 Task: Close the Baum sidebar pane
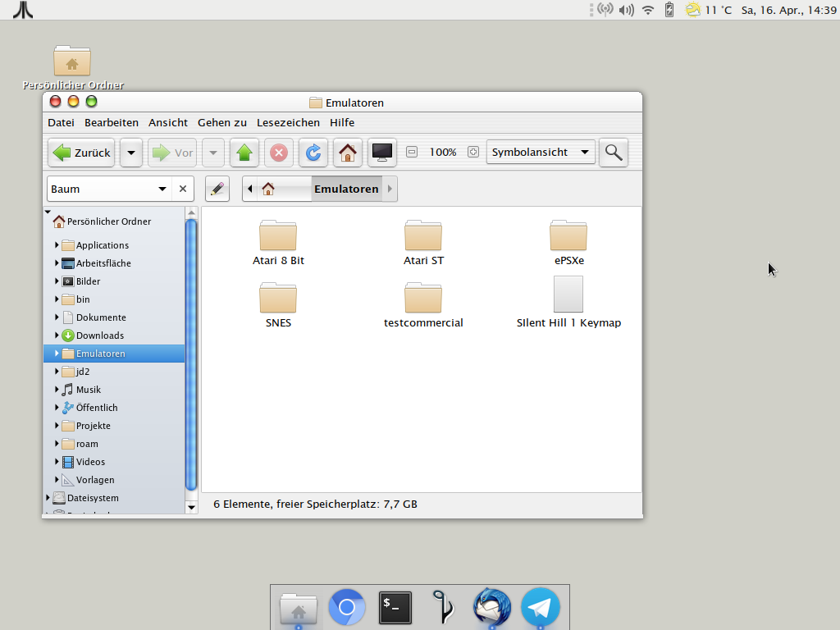[x=183, y=189]
